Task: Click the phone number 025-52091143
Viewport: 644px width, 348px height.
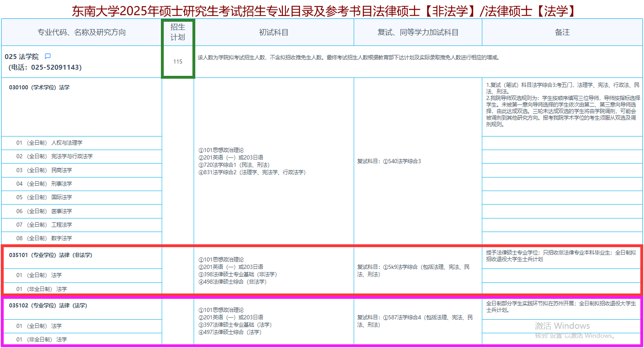Action: (x=56, y=67)
